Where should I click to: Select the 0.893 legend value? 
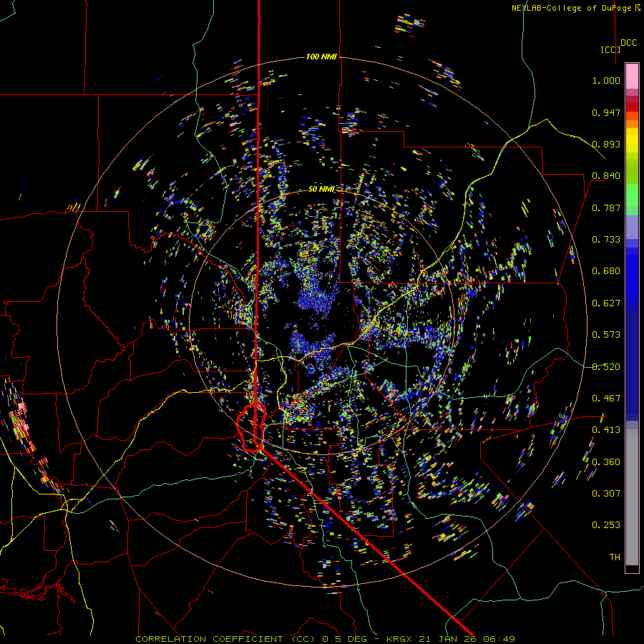coord(606,144)
